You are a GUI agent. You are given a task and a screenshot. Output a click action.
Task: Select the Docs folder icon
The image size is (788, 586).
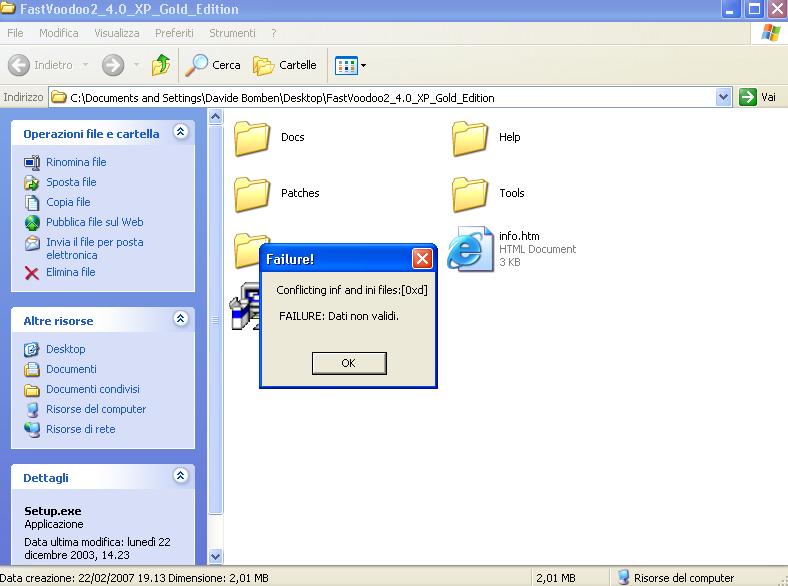pos(252,139)
